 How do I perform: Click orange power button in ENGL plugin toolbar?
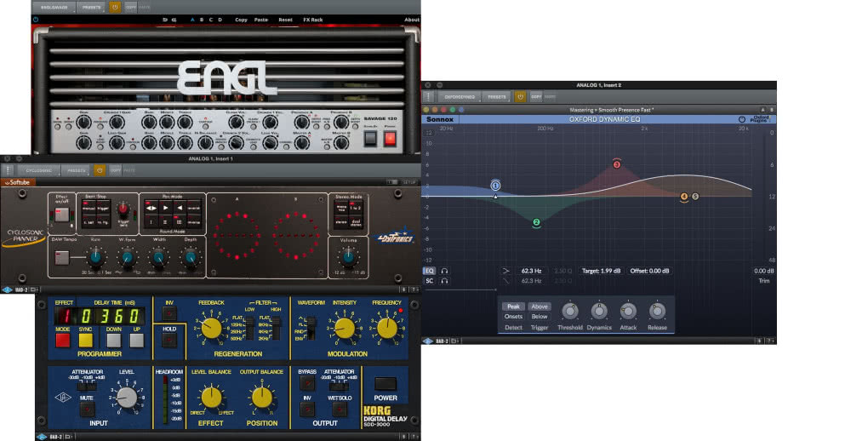[115, 7]
